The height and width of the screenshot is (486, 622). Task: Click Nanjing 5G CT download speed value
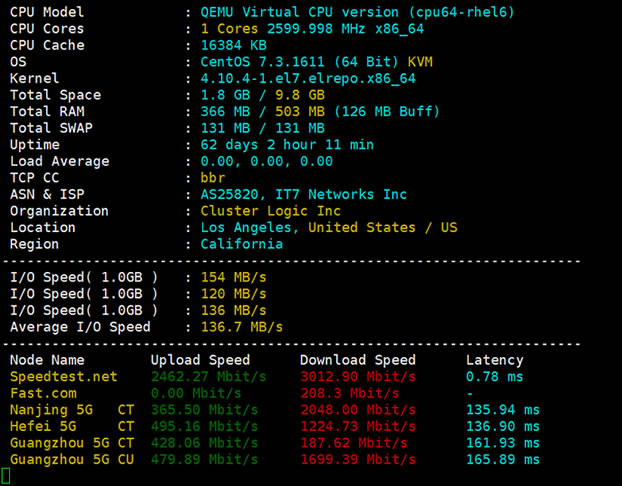358,410
